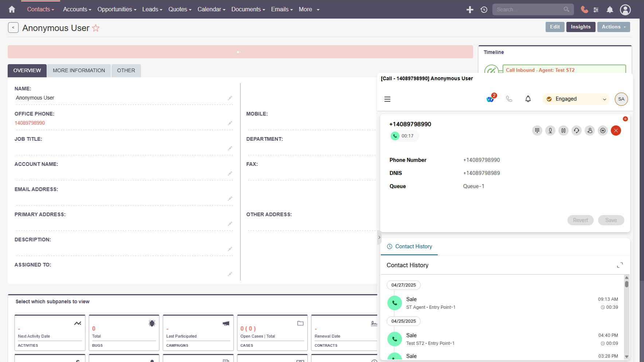
Task: End the call with red X button
Action: coord(616,131)
